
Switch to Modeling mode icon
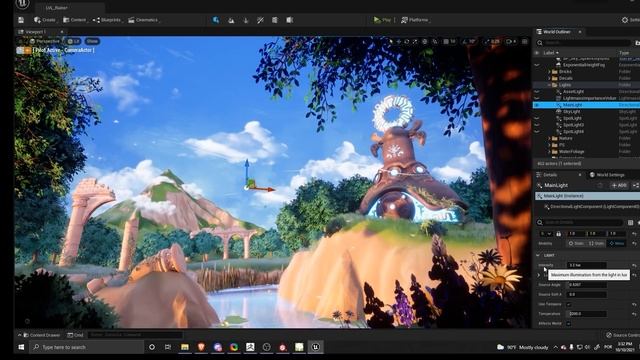pyautogui.click(x=275, y=20)
